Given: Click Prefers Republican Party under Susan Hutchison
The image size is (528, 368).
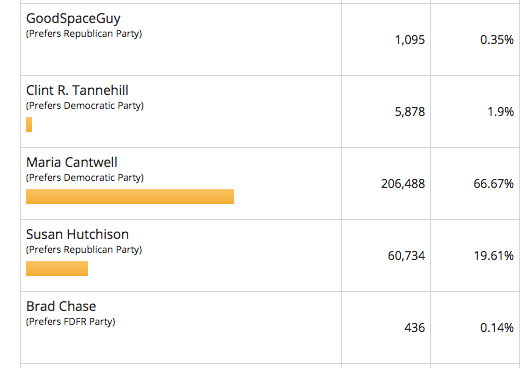Looking at the screenshot, I should 84,250.
